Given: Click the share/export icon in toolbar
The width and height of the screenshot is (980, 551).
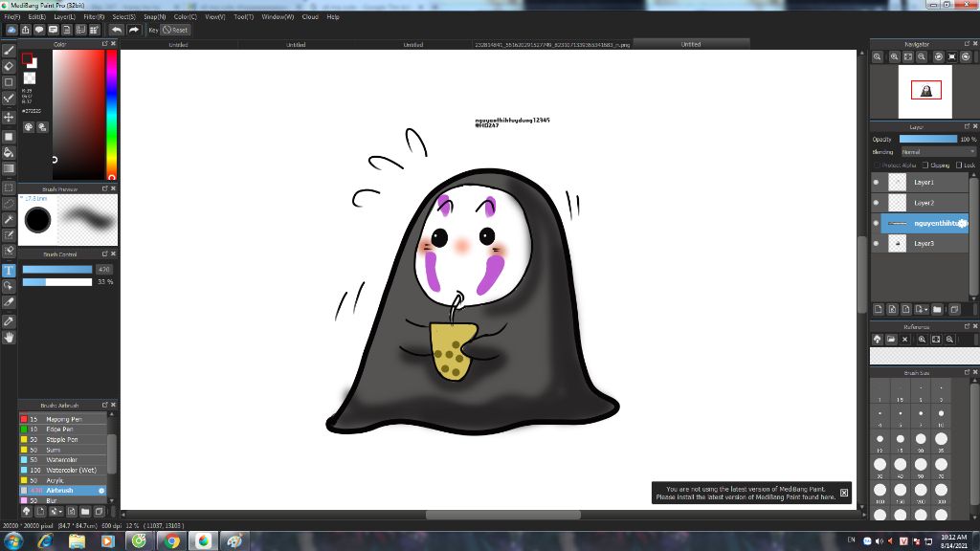Looking at the screenshot, I should pyautogui.click(x=25, y=30).
